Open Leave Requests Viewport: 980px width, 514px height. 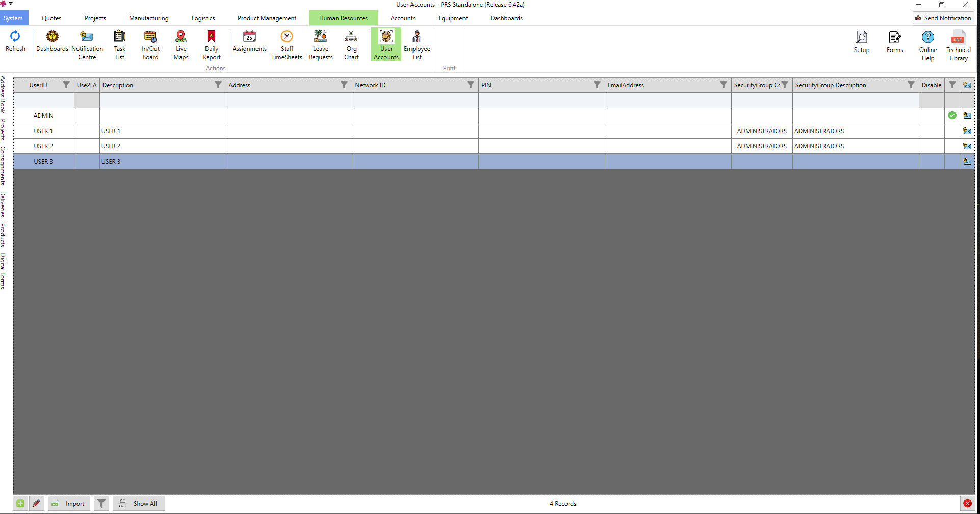click(x=321, y=45)
